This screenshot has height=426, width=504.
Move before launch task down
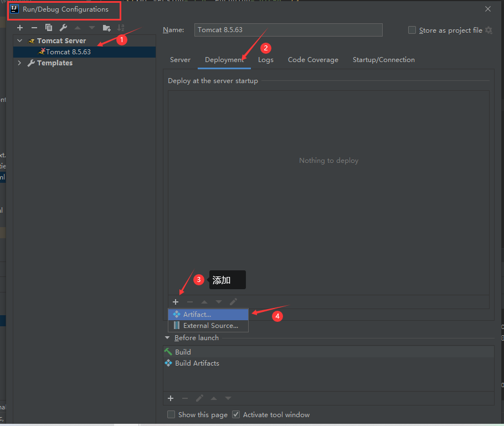[x=228, y=399]
